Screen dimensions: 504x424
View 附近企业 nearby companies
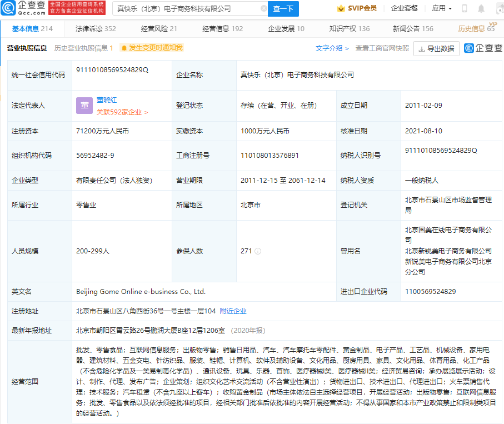[233, 311]
